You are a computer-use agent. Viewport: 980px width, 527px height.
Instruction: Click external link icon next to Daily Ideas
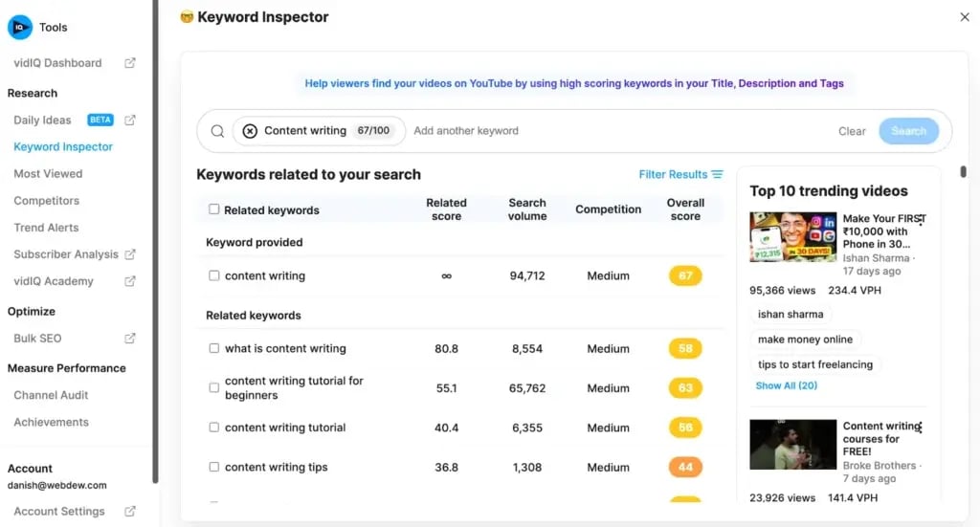[x=130, y=121]
